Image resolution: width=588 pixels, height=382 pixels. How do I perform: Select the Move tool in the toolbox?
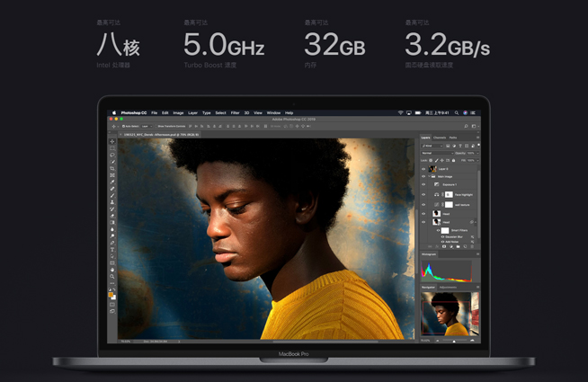click(112, 142)
